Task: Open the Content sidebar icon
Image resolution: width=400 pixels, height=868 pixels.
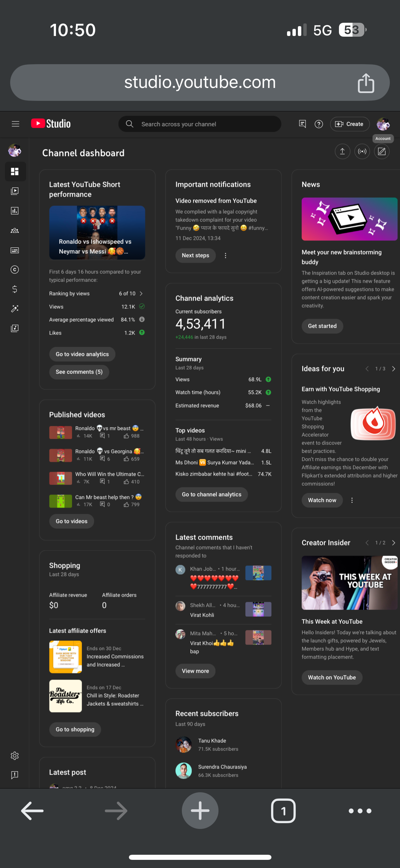Action: point(15,191)
